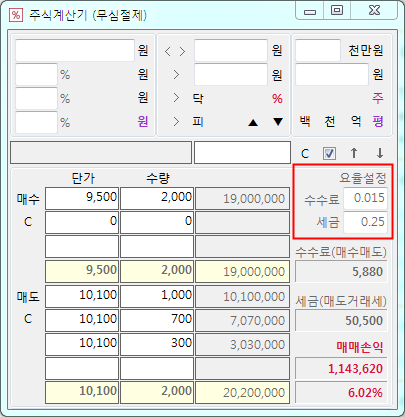Click the percent app icon in title bar
This screenshot has width=405, height=417.
tap(16, 15)
